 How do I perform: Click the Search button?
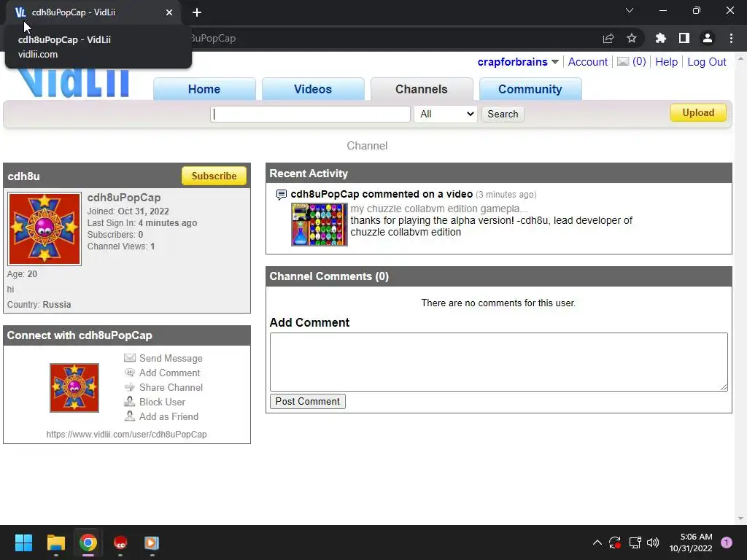[503, 114]
